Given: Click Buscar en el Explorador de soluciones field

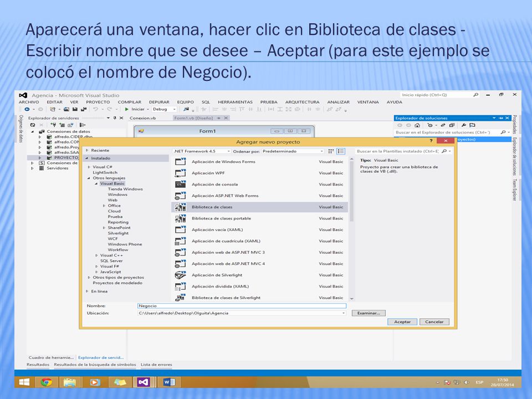Looking at the screenshot, I should pos(452,132).
